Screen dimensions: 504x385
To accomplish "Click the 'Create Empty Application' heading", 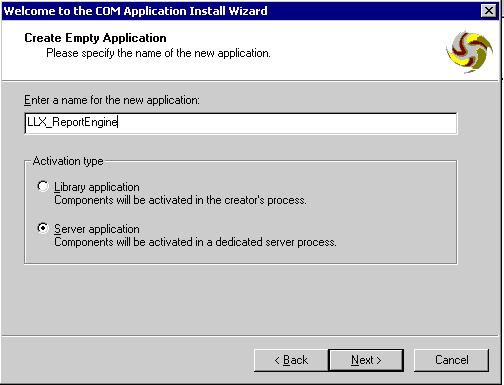I will (95, 38).
